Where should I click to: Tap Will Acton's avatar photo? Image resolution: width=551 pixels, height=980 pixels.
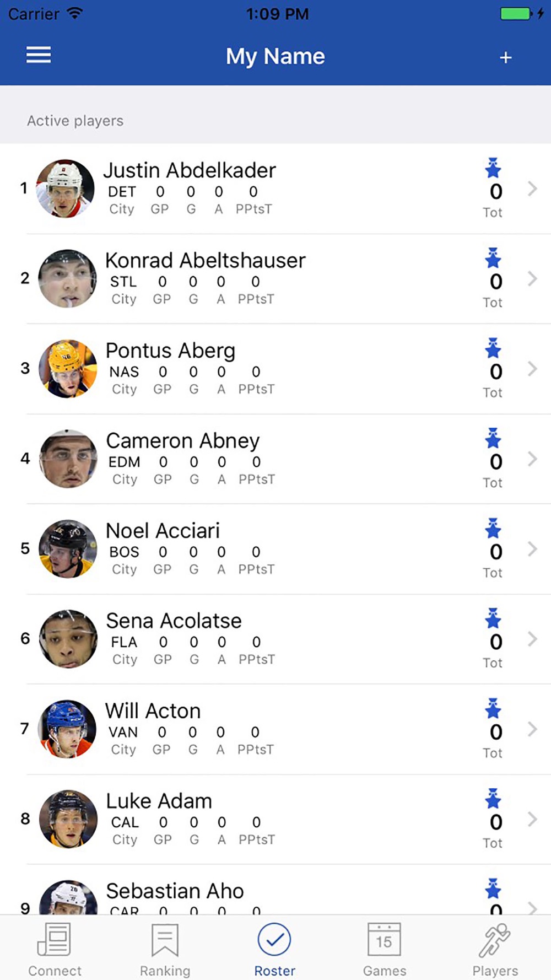pyautogui.click(x=68, y=729)
